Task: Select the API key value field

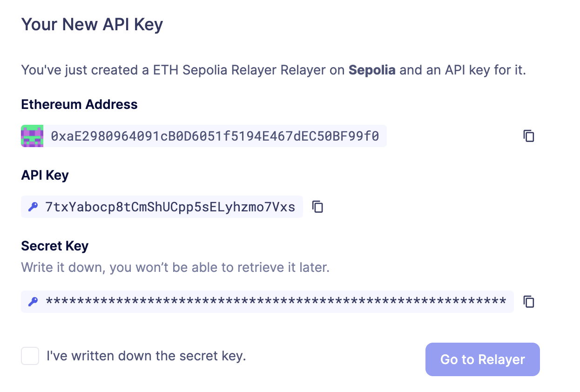Action: pos(162,207)
